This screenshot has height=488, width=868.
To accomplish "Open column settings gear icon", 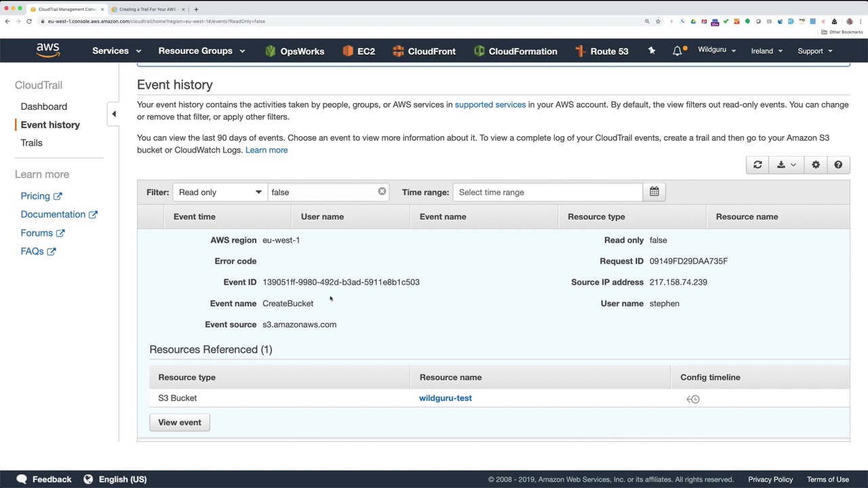I will coord(816,165).
